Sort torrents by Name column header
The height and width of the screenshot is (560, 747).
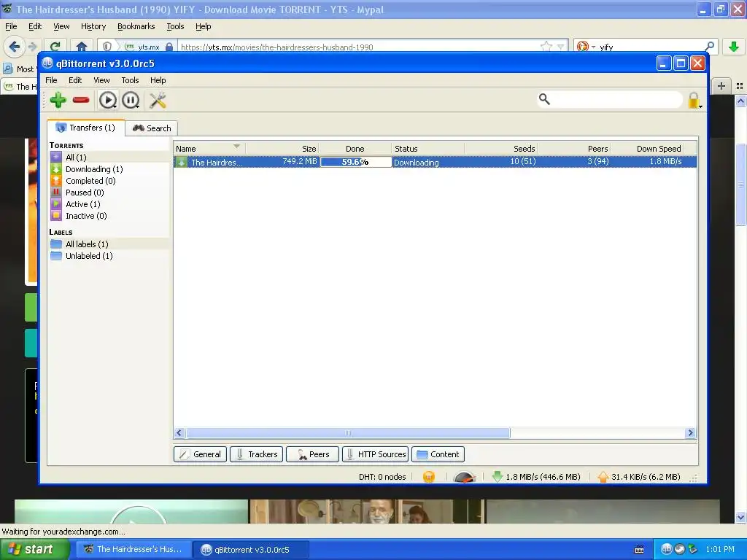click(209, 149)
